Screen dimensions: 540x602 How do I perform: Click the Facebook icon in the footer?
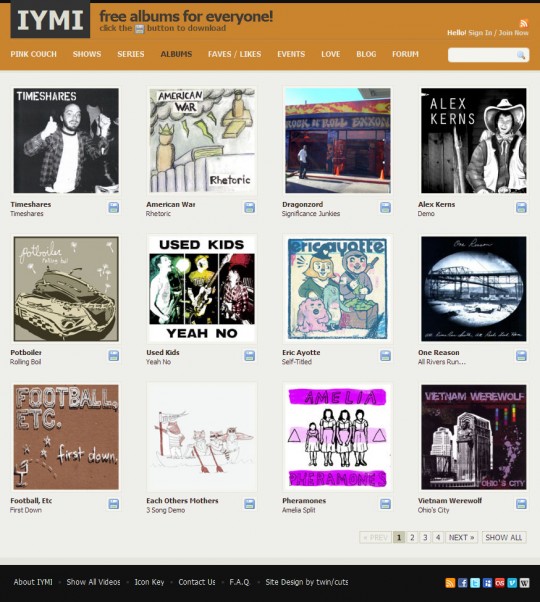pyautogui.click(x=462, y=583)
